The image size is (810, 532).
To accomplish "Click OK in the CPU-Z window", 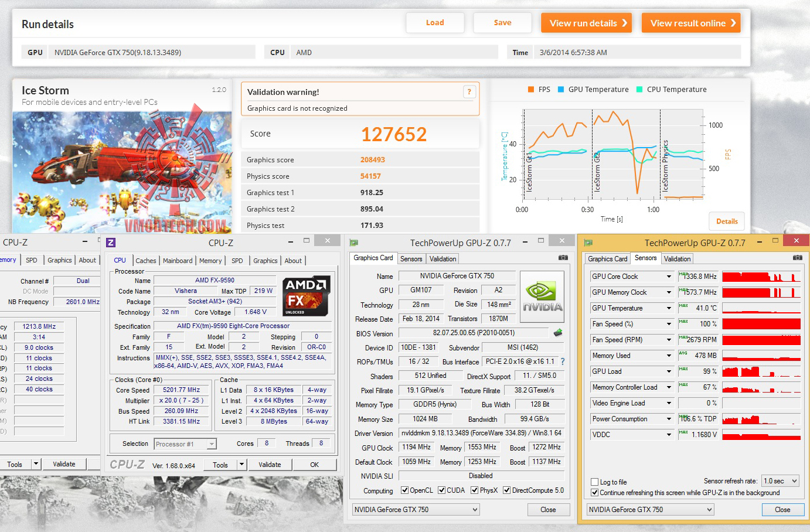I will pos(315,465).
